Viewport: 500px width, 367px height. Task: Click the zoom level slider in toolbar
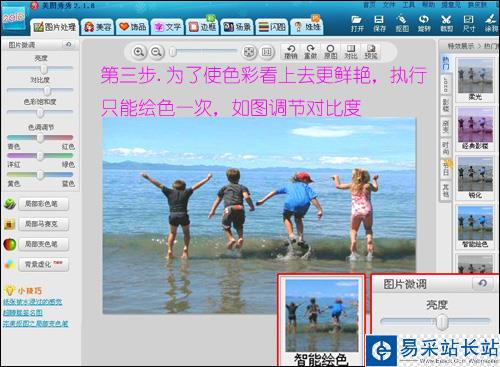click(203, 52)
